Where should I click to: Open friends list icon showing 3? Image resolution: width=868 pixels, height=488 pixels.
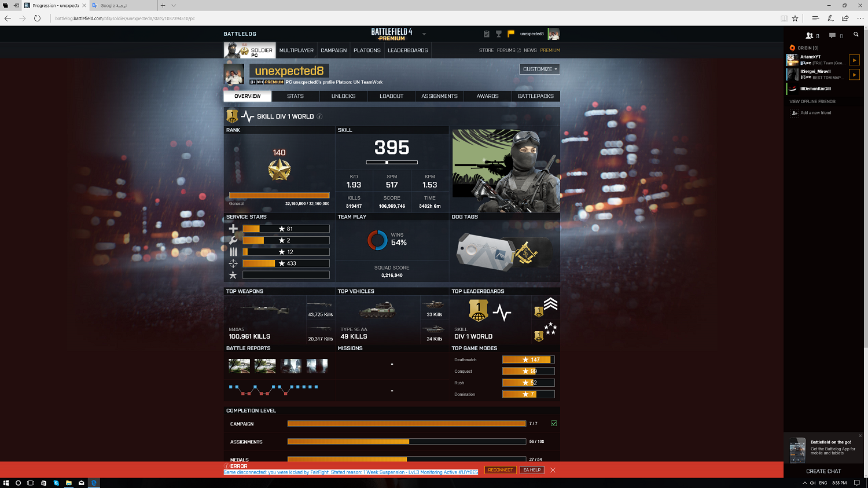point(812,35)
